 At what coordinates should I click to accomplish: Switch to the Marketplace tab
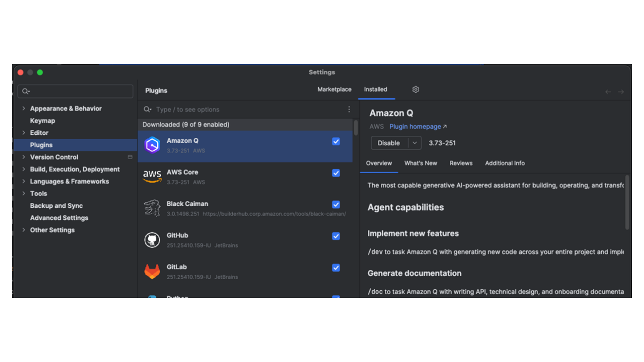click(x=334, y=89)
